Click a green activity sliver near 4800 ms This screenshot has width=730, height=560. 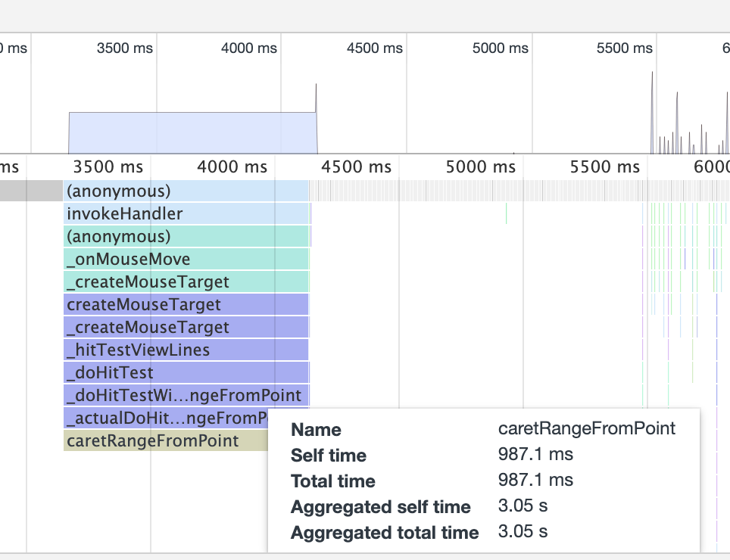click(507, 213)
